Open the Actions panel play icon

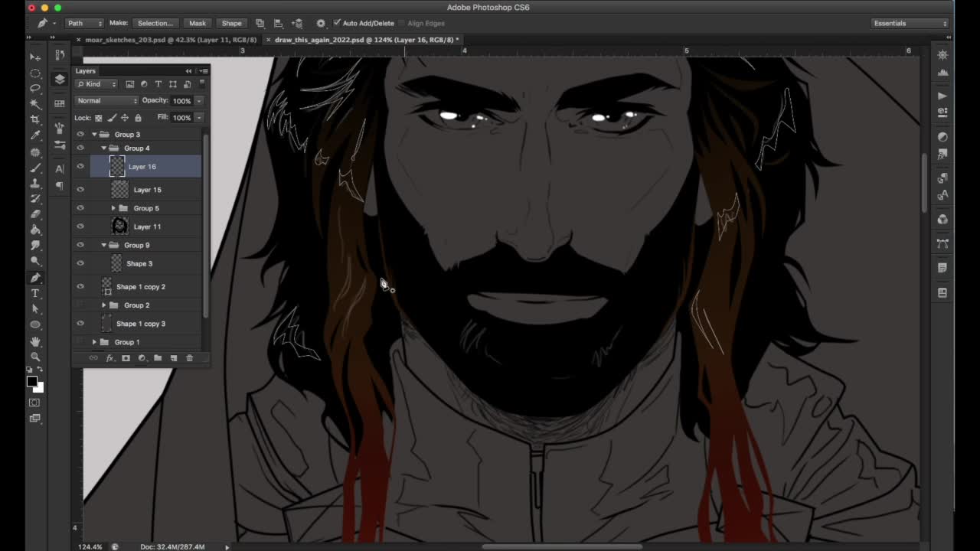(x=942, y=96)
